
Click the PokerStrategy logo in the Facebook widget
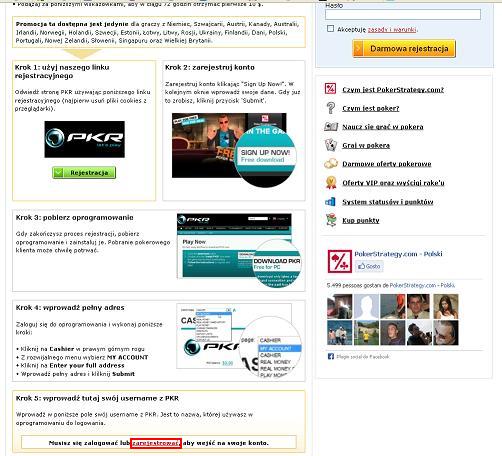(x=339, y=261)
